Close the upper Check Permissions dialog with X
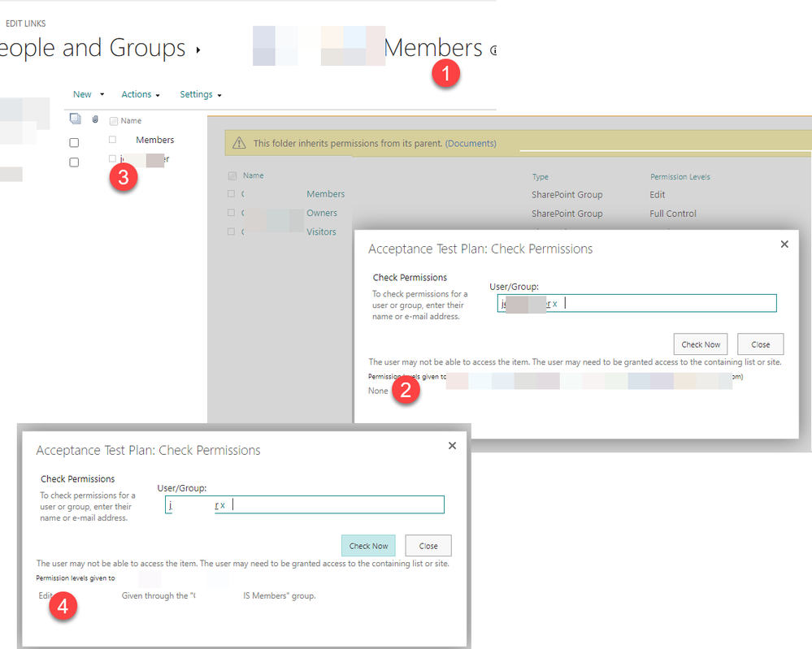 pos(784,244)
